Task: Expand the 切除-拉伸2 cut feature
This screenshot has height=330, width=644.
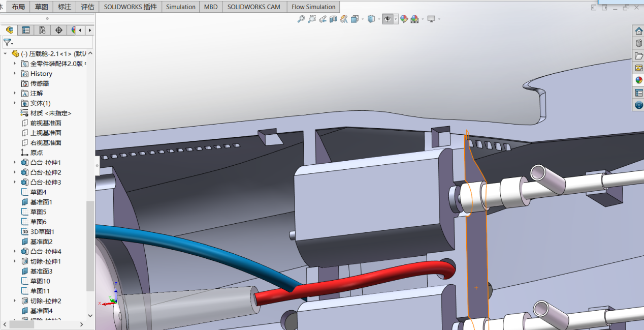Action: tap(15, 301)
